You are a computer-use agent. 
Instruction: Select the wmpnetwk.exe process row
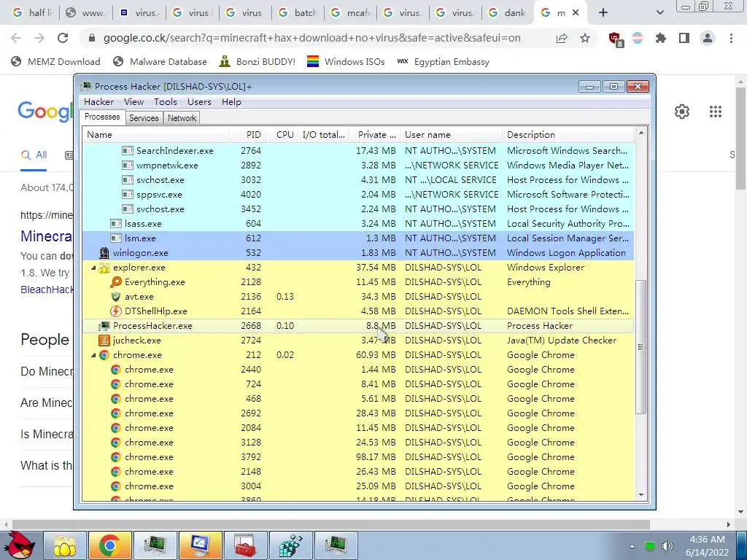point(358,166)
